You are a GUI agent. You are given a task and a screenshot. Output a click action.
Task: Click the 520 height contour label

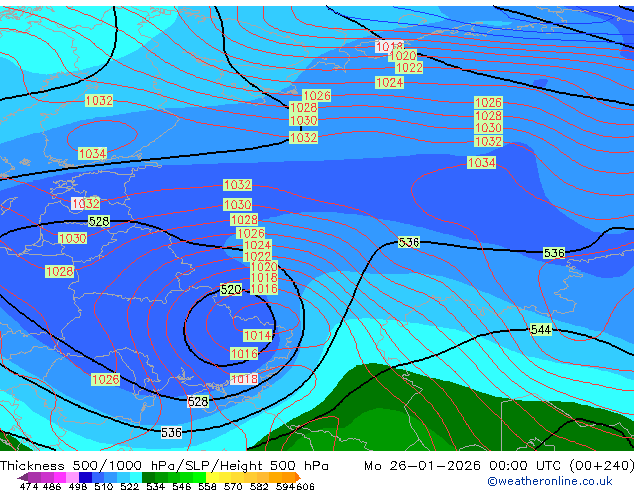coord(231,289)
